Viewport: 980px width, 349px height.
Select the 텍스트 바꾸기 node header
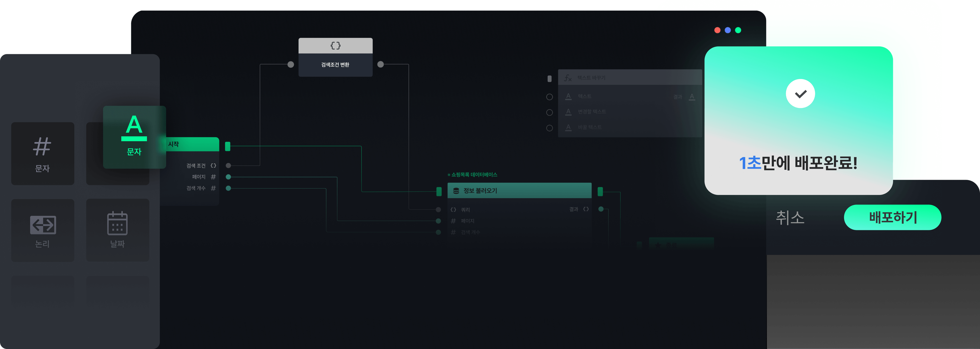coord(630,77)
